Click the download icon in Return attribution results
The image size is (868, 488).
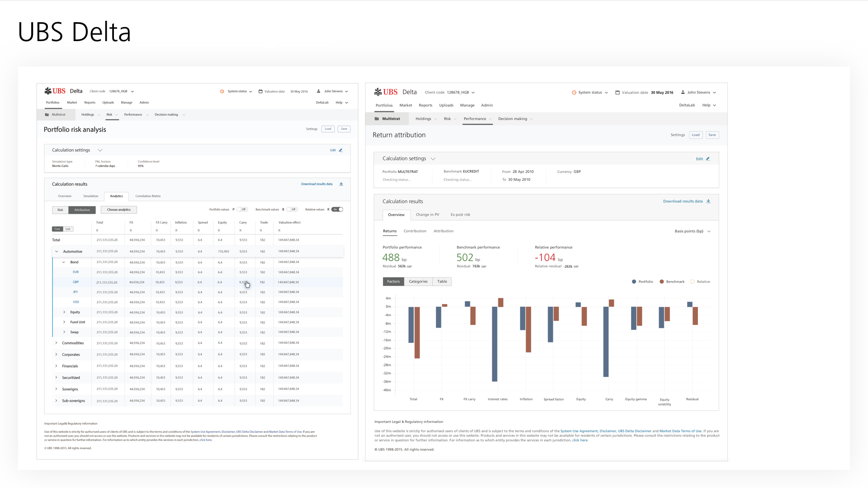point(708,201)
